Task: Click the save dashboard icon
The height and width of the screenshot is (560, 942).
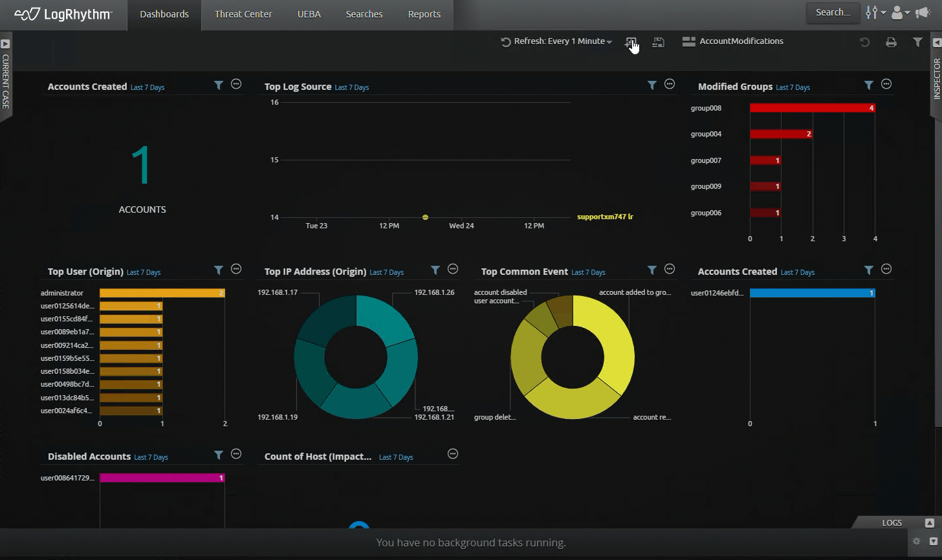Action: pos(658,41)
